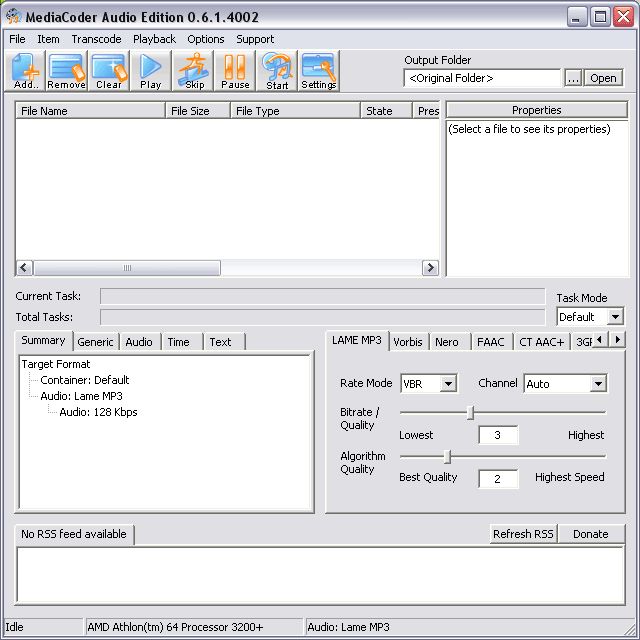The width and height of the screenshot is (640, 640).
Task: Click the file list horizontal scrollbar thumb
Action: [x=127, y=268]
